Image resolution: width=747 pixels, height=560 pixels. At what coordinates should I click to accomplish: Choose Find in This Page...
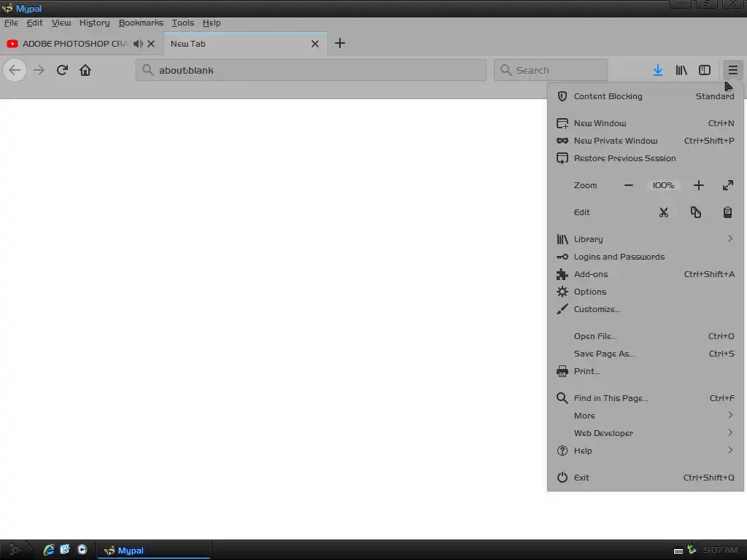[x=646, y=398]
